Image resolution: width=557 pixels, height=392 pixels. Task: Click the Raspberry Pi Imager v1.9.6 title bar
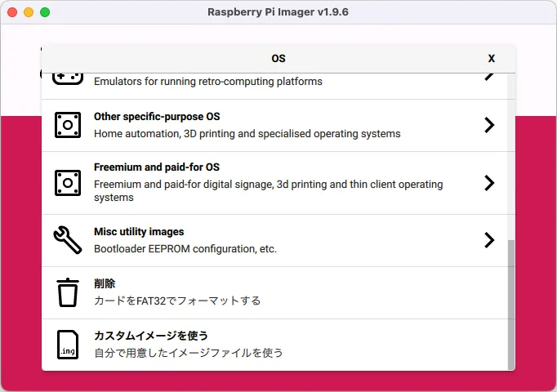point(278,12)
